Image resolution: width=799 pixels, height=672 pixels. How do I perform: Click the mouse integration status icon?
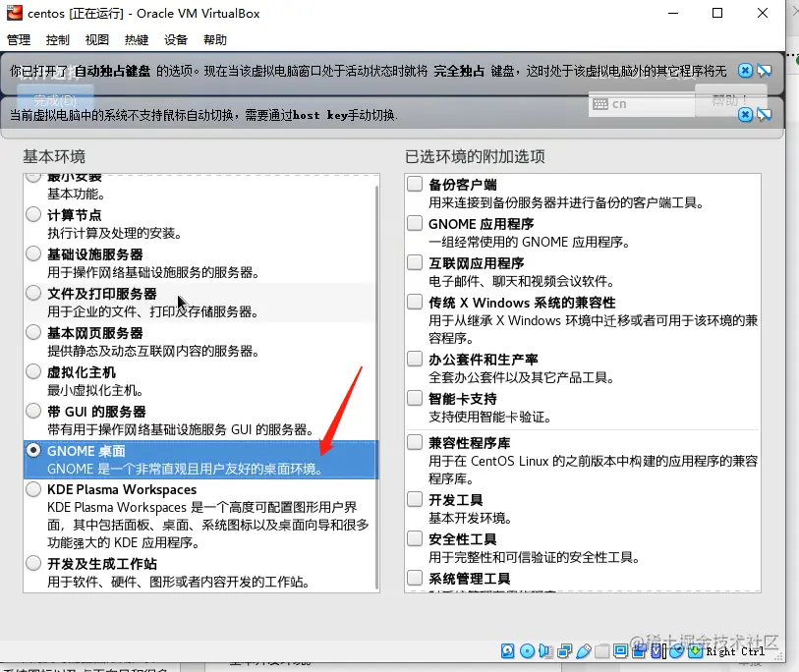pos(676,651)
